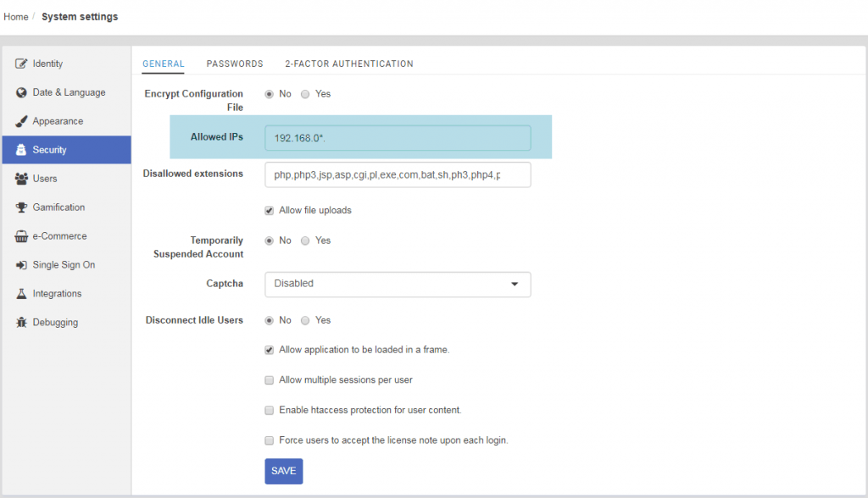
Task: Click the Gamification trophy icon
Action: (22, 207)
